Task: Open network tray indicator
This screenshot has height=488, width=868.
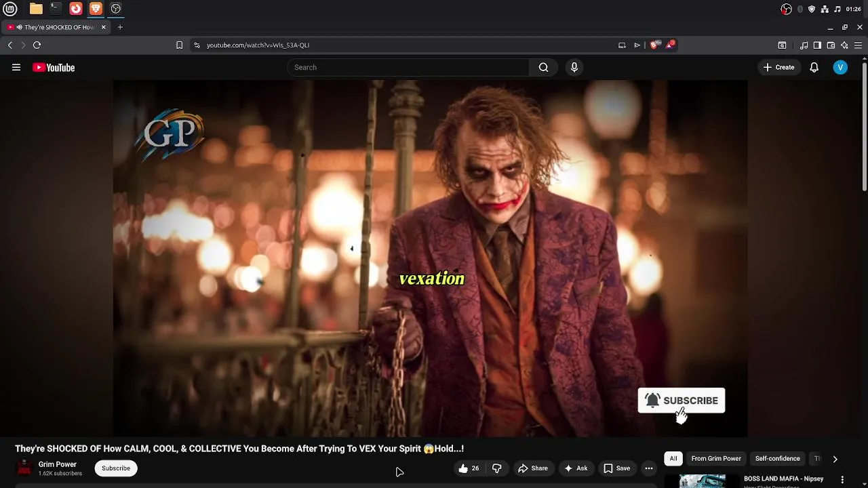Action: pyautogui.click(x=825, y=9)
